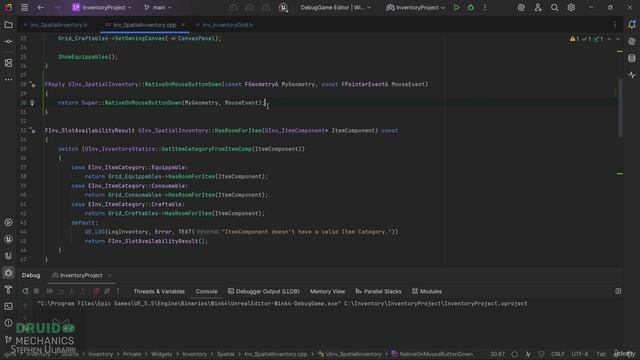
Task: Select the Inv_SpatialInventory.cpp tab
Action: 144,25
